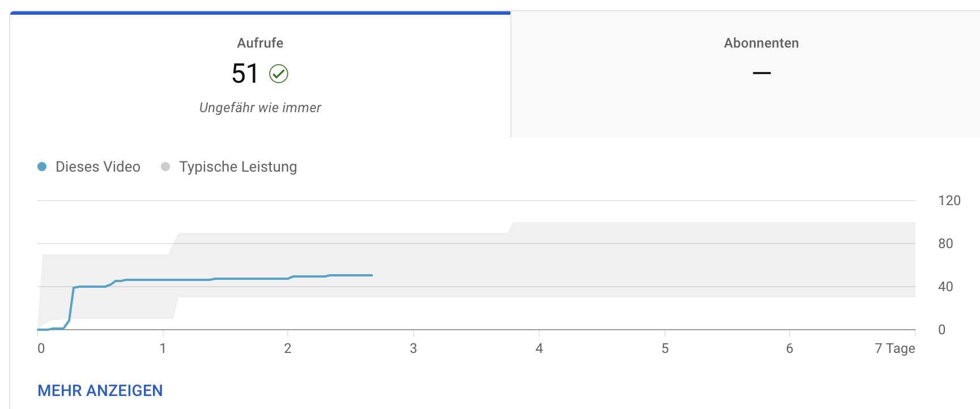This screenshot has width=980, height=409.
Task: Click the day 5 mark on x-axis
Action: click(665, 348)
